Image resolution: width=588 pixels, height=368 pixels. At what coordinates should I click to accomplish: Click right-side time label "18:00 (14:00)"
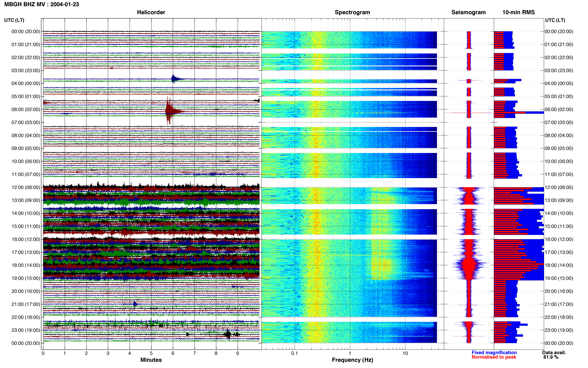[559, 265]
